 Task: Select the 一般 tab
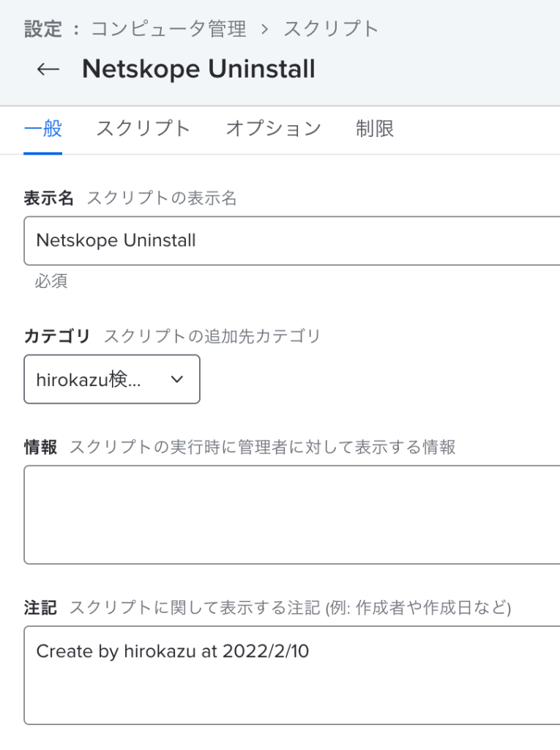(42, 129)
